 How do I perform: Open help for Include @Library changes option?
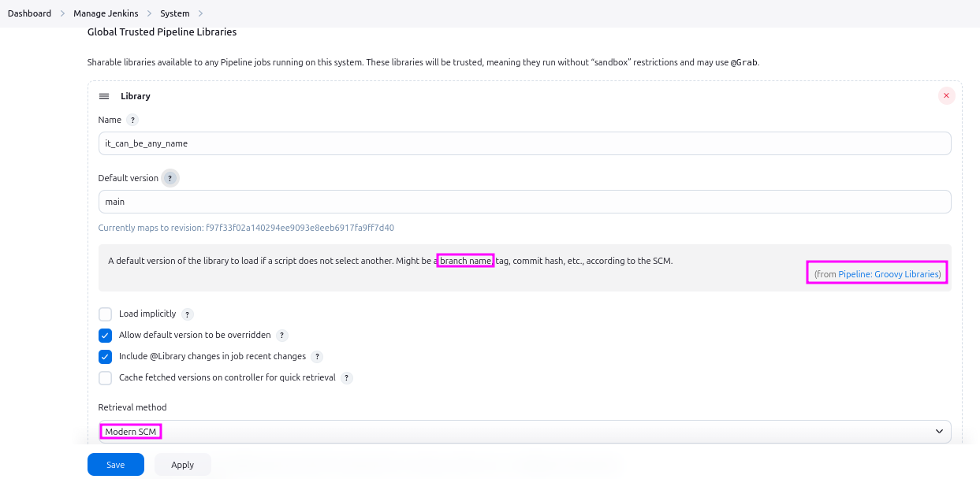pyautogui.click(x=317, y=357)
